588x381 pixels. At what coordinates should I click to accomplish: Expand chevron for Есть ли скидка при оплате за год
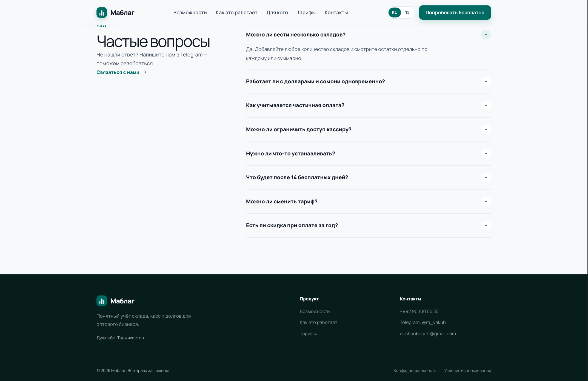tap(486, 226)
